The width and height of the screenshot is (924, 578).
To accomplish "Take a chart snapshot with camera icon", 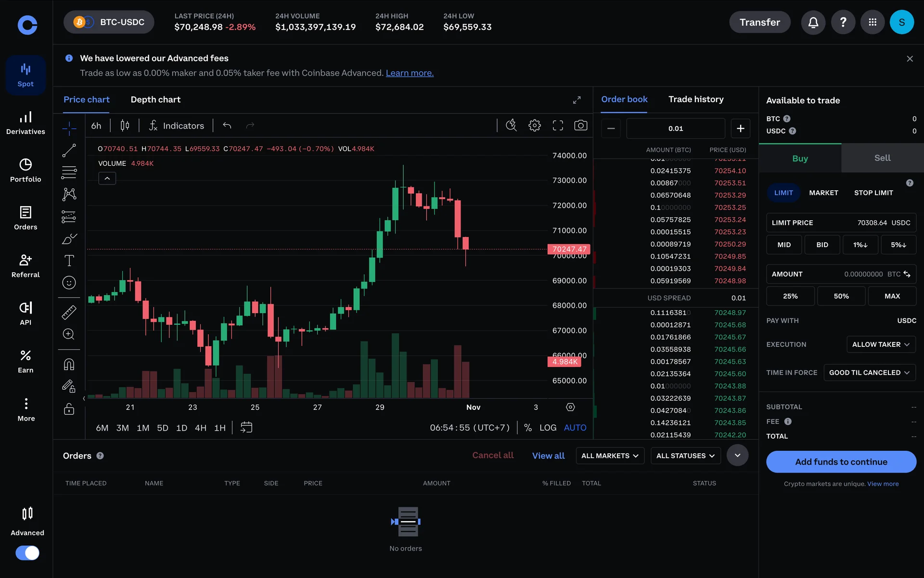I will coord(580,126).
